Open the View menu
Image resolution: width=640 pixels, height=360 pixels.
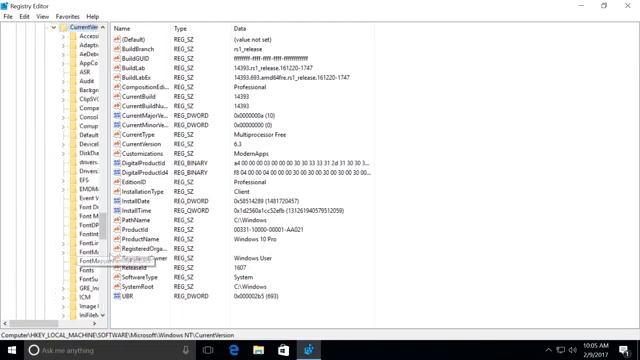[x=42, y=17]
